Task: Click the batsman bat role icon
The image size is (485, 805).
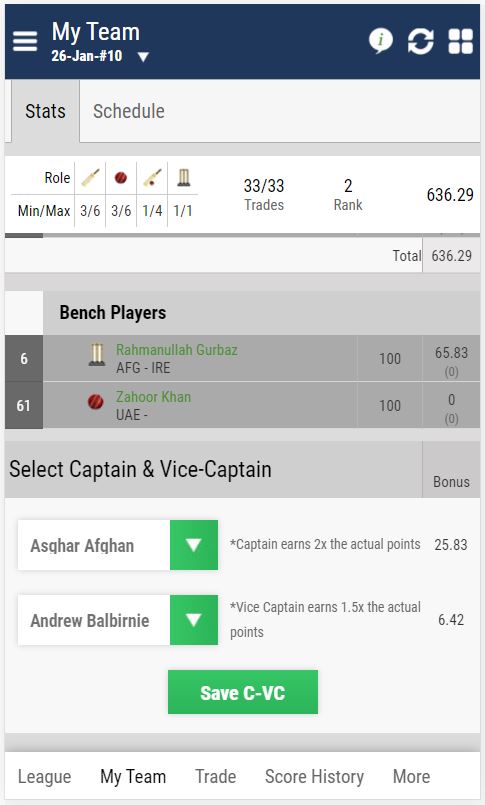Action: pyautogui.click(x=90, y=178)
